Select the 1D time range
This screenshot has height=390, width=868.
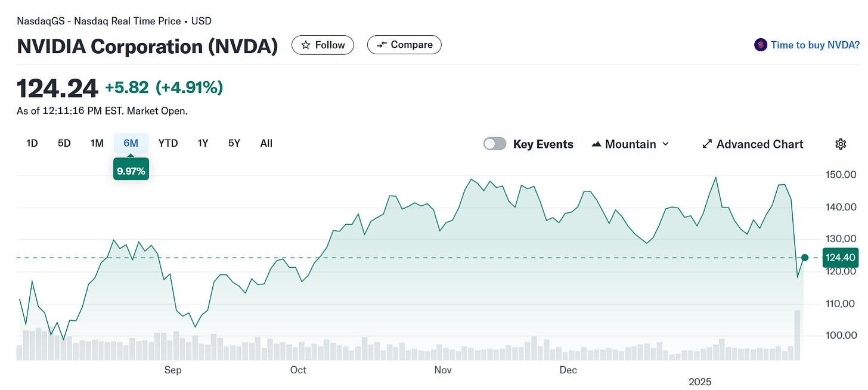(32, 143)
